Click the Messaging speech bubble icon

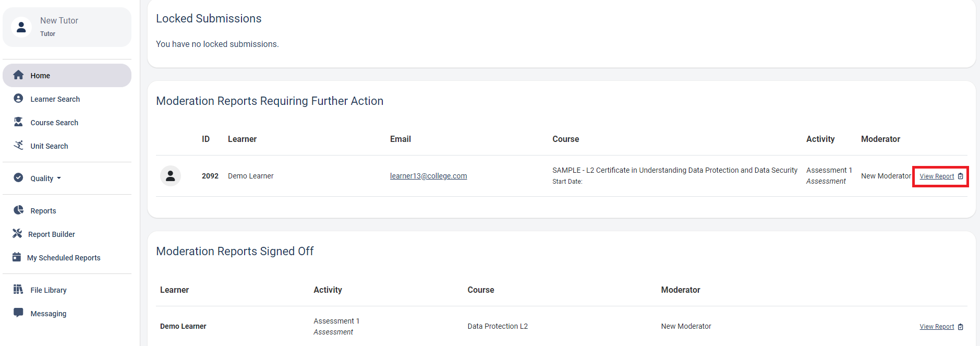coord(18,313)
